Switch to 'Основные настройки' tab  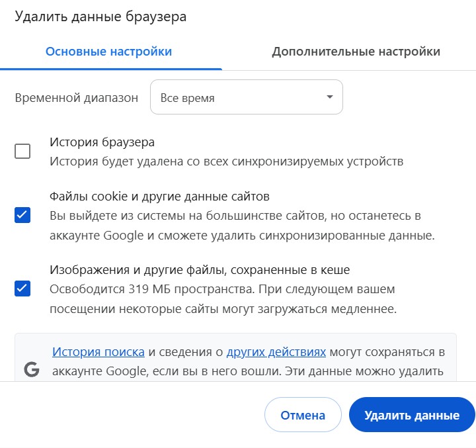(108, 52)
